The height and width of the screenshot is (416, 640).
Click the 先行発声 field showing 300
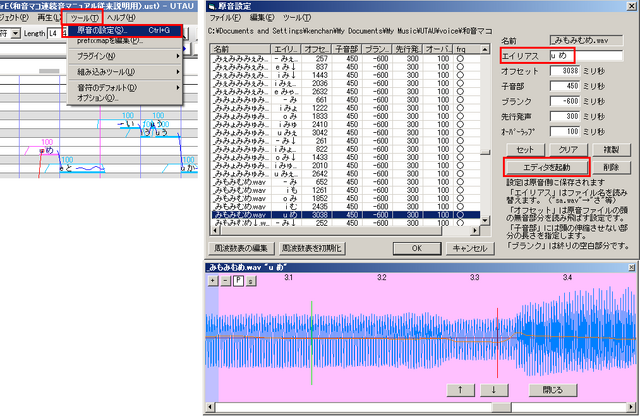[565, 116]
